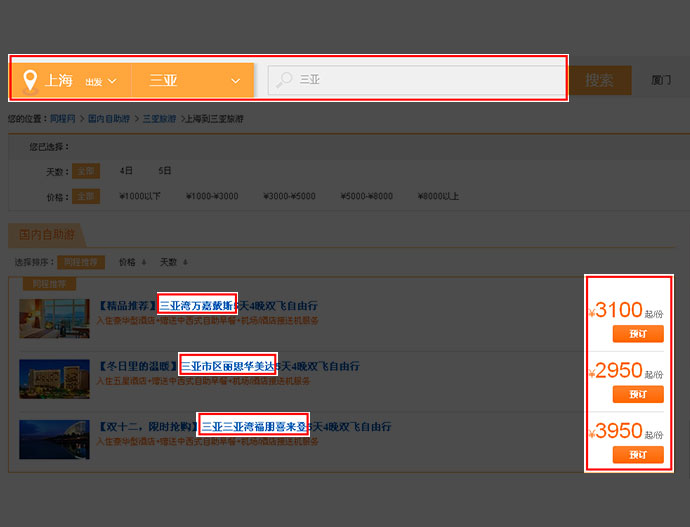Click the magnifier icon in search box
690x527 pixels.
tap(285, 80)
